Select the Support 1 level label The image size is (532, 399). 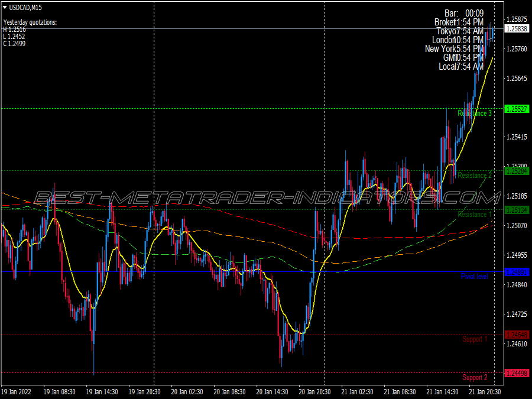(x=475, y=339)
